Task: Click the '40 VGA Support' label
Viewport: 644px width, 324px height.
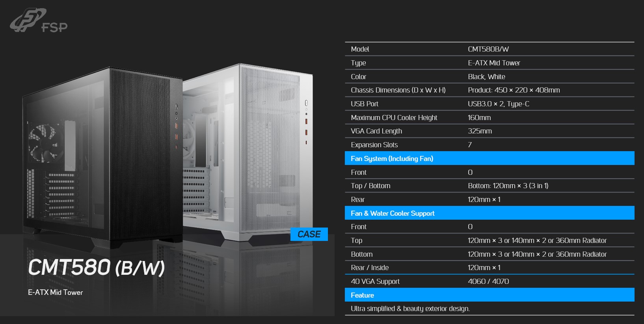Action: click(x=375, y=281)
